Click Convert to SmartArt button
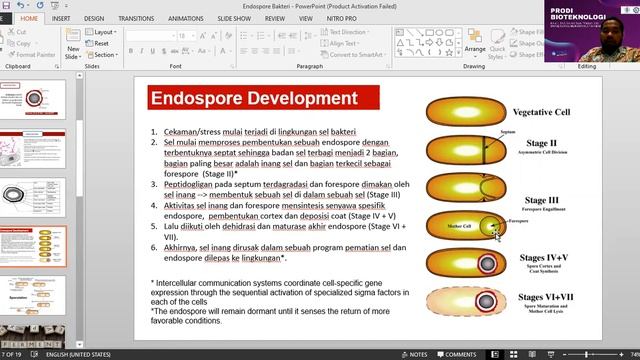Screen dimensions: 640x360 (x=353, y=54)
